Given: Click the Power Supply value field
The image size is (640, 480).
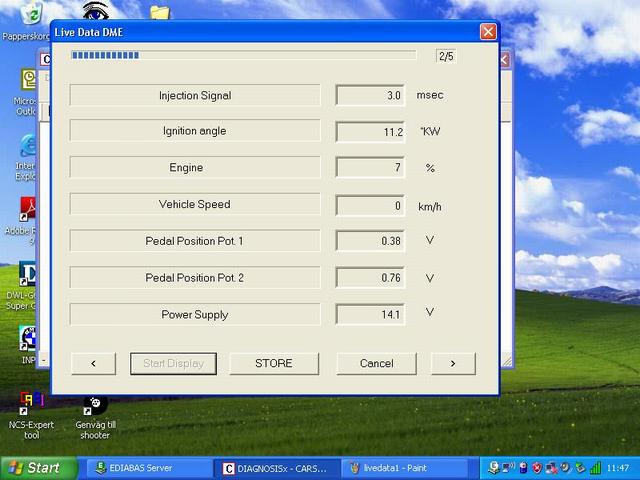Looking at the screenshot, I should [x=370, y=314].
